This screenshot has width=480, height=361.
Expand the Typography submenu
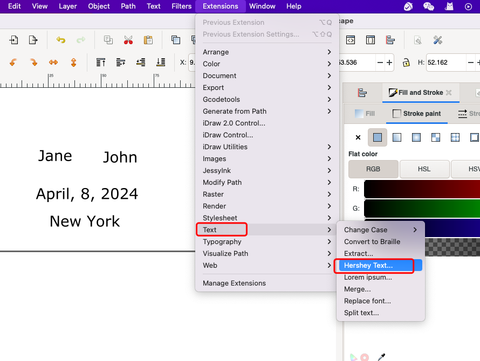267,242
